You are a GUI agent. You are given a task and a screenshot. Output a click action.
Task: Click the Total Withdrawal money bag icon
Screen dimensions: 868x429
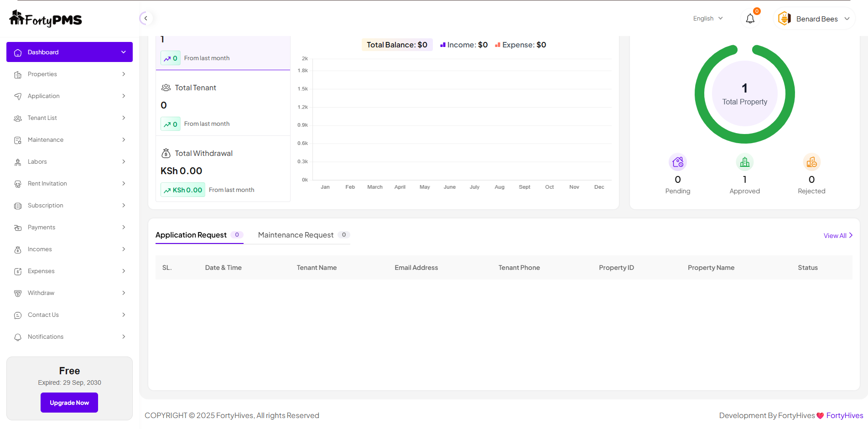click(x=166, y=154)
